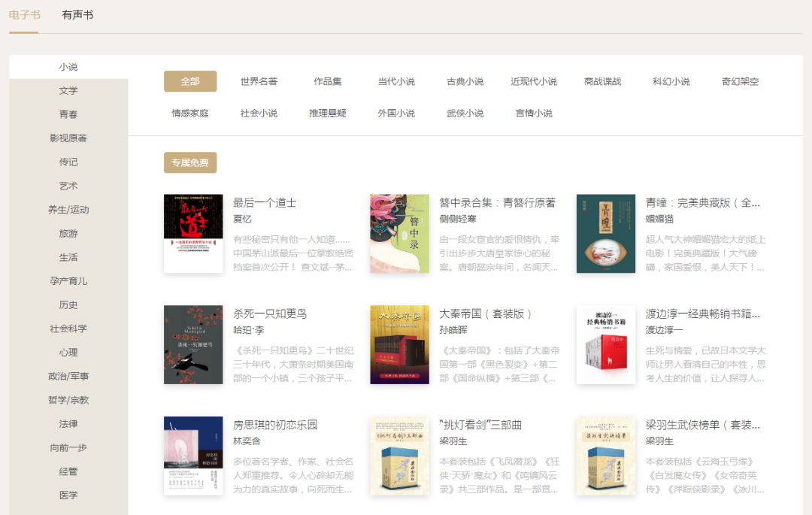Open the 文学 category
812x515 pixels.
point(68,90)
